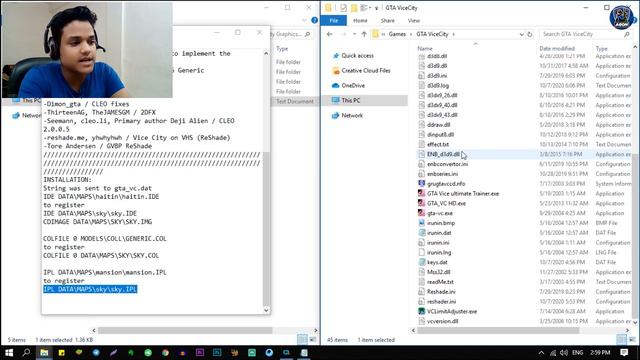
Task: Open the Home ribbon tab
Action: click(360, 20)
